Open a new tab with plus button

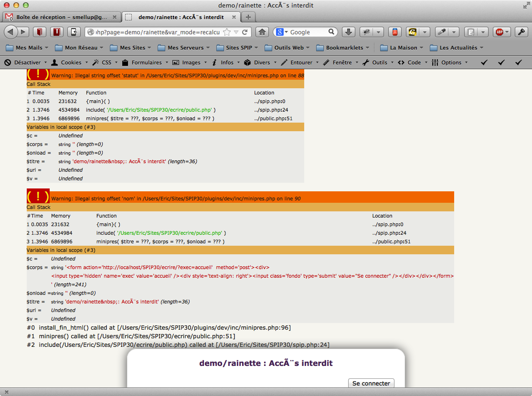(248, 17)
